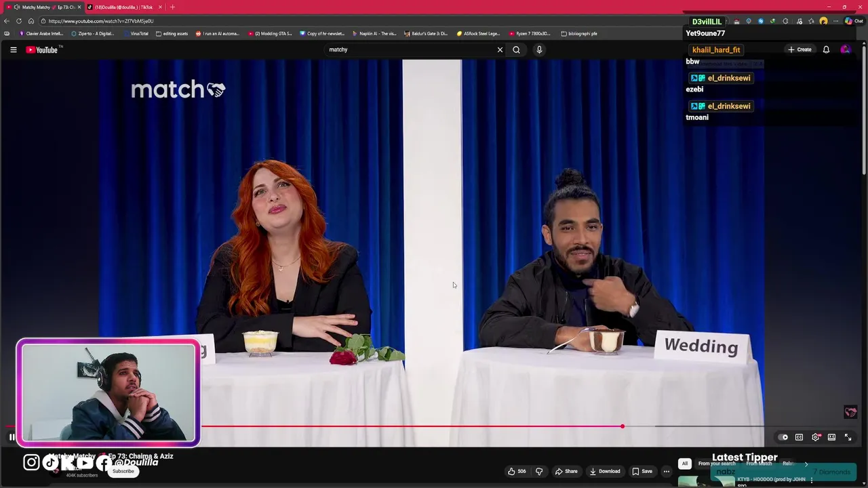Open browser settings and more ellipsis
868x488 pixels.
[x=835, y=21]
